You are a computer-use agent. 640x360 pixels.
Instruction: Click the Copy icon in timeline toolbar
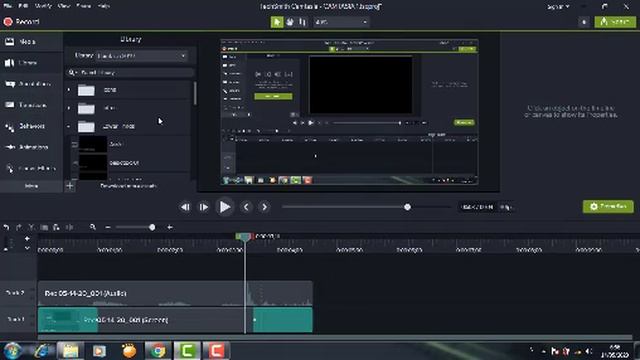click(x=44, y=227)
